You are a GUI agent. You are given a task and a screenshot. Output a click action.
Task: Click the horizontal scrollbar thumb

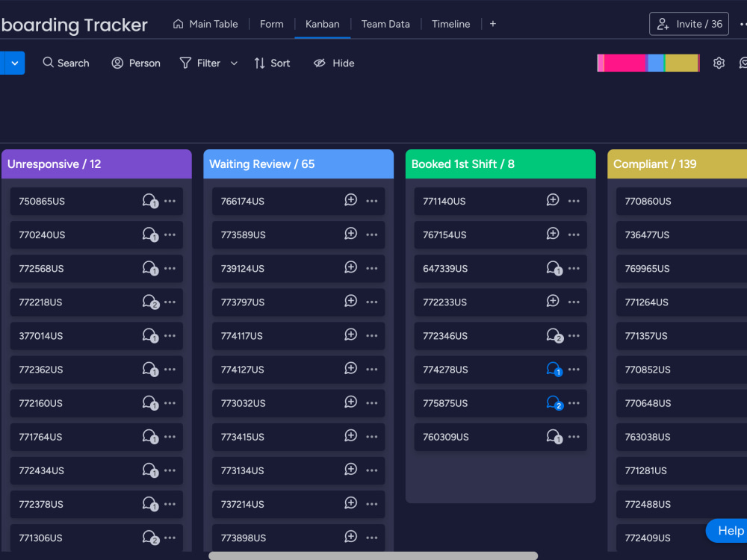pos(373,556)
